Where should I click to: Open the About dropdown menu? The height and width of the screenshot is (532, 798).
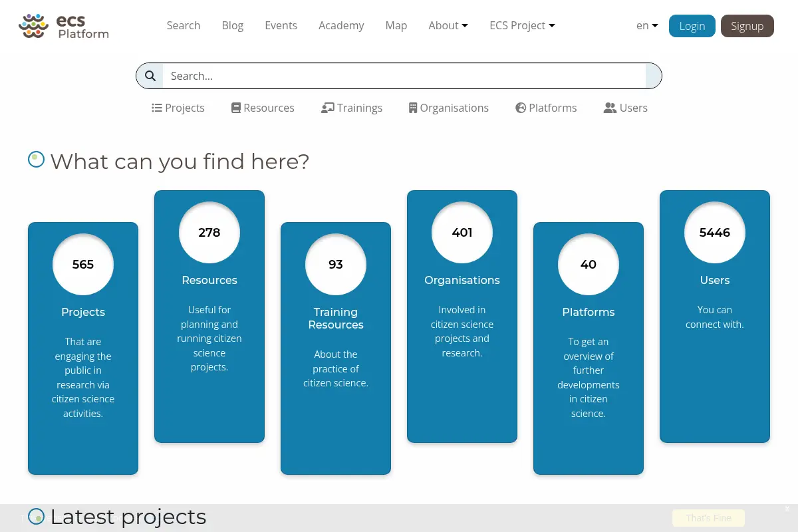(x=448, y=25)
